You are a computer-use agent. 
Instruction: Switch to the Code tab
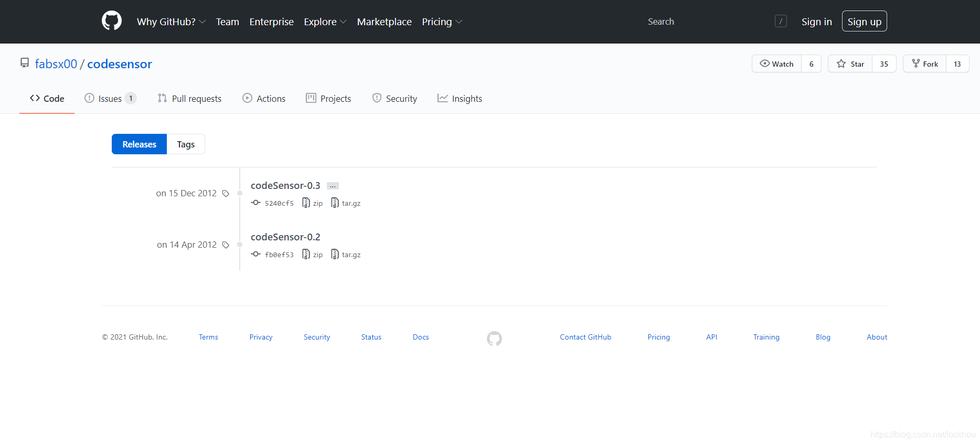[x=47, y=98]
